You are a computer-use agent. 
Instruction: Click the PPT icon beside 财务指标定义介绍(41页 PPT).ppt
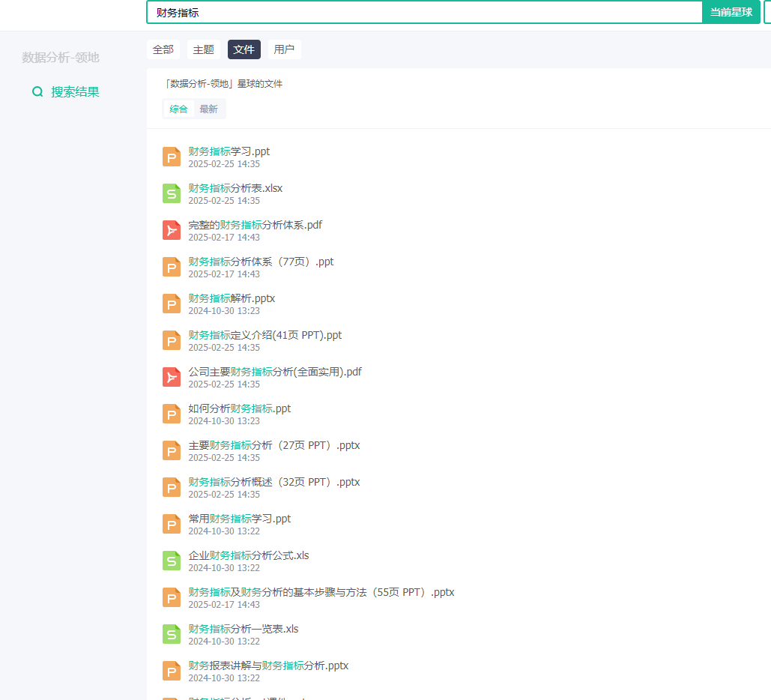point(172,340)
